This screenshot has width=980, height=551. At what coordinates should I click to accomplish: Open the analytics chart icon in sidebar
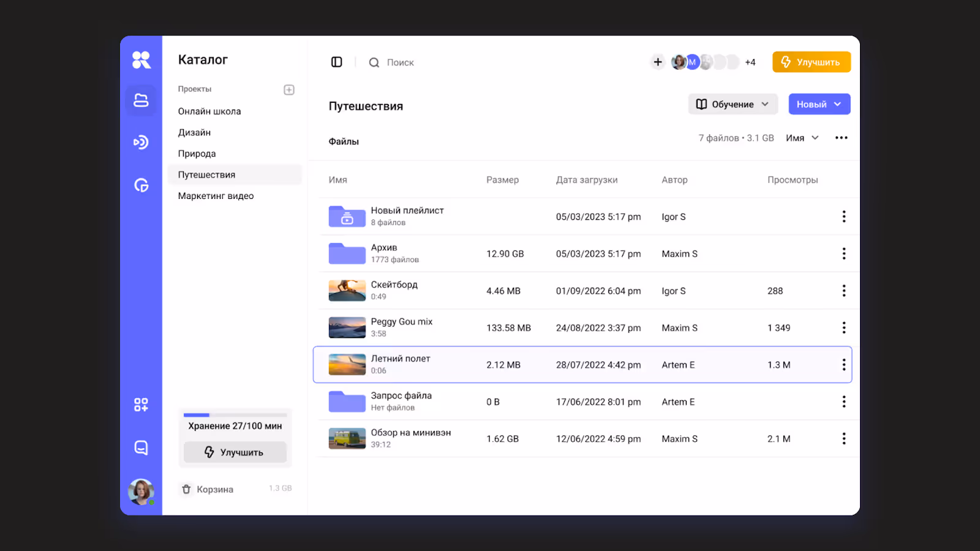click(141, 185)
